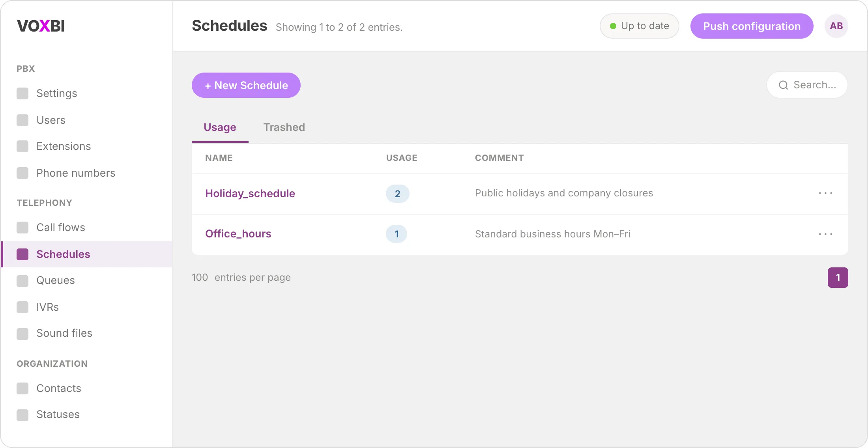
Task: Open the AB user avatar menu
Action: click(836, 26)
